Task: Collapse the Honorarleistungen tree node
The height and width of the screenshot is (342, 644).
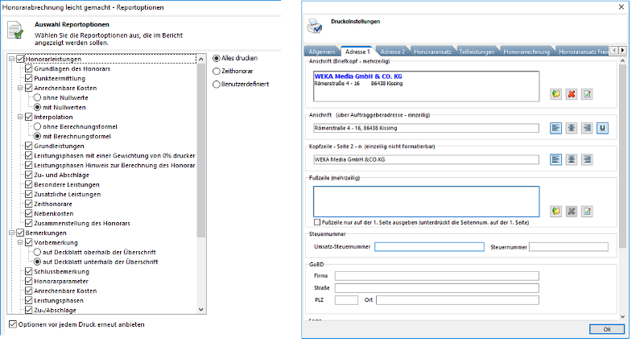Action: [11, 59]
